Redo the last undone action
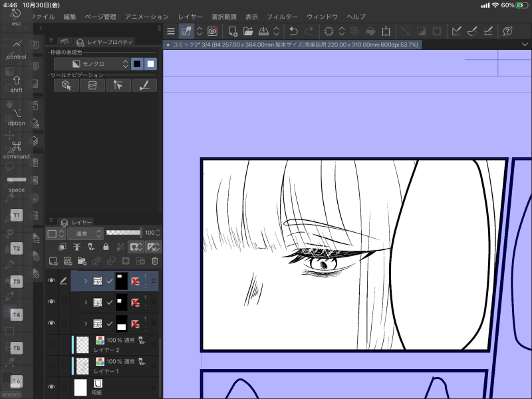 (309, 31)
